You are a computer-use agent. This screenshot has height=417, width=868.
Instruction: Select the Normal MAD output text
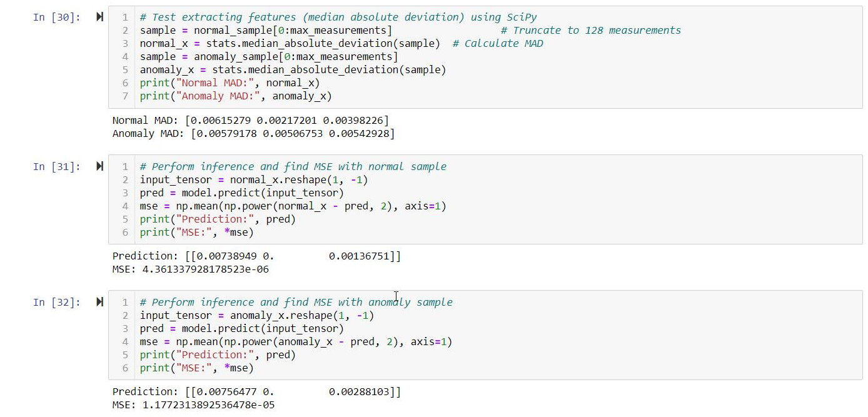tap(250, 120)
